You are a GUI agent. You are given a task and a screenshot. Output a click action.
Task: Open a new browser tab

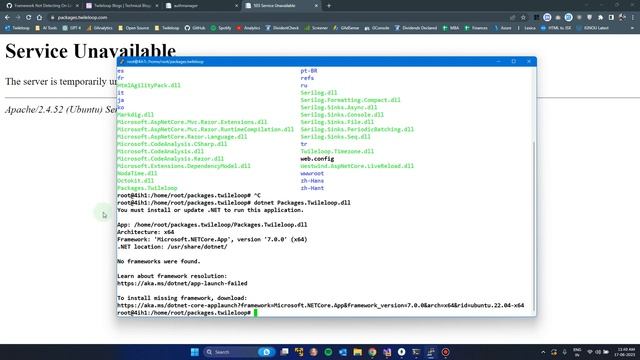329,6
